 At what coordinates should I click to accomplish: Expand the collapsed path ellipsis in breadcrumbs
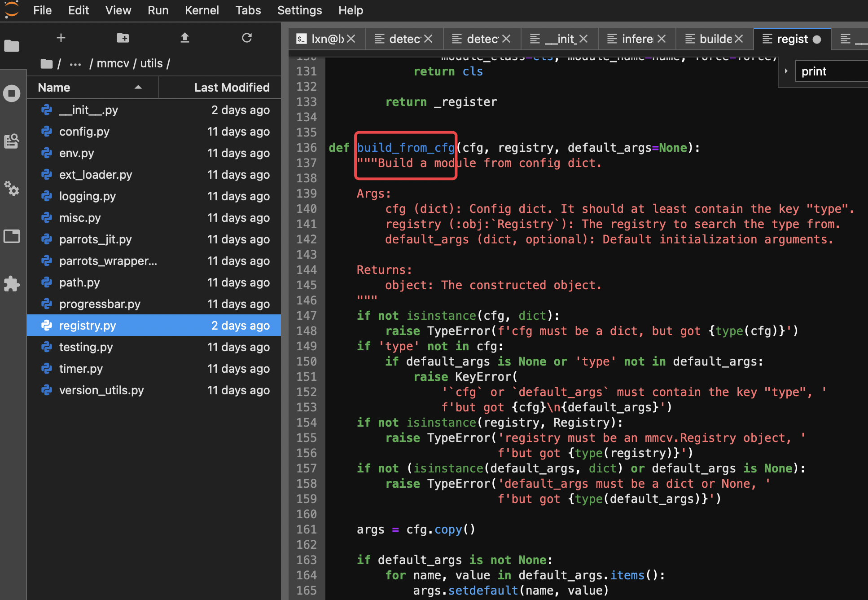pos(75,64)
